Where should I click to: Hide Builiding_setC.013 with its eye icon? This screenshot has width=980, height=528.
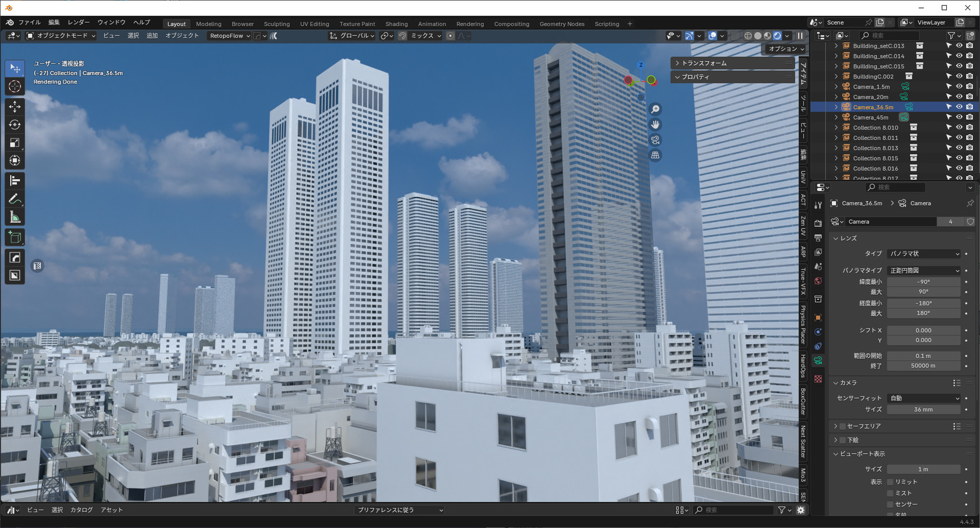tap(959, 45)
